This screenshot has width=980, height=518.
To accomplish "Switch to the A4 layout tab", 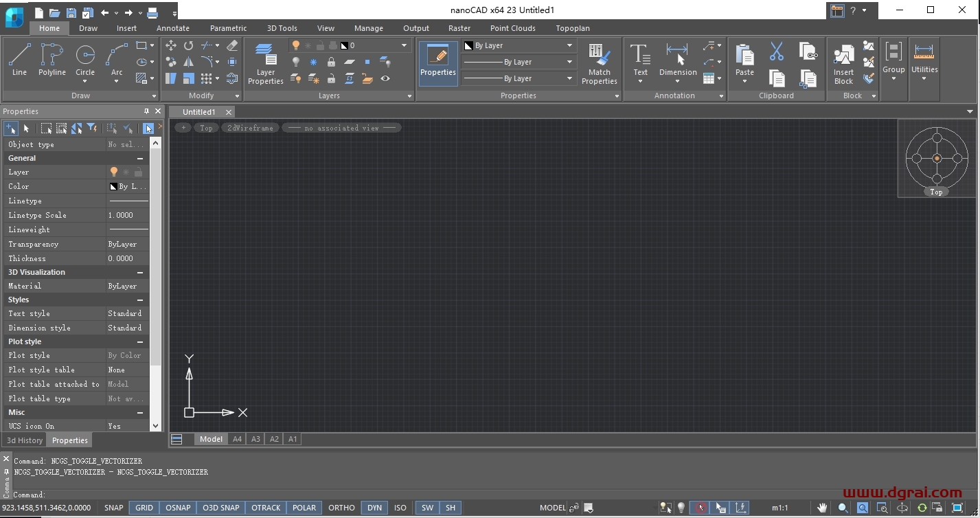I will (x=237, y=439).
